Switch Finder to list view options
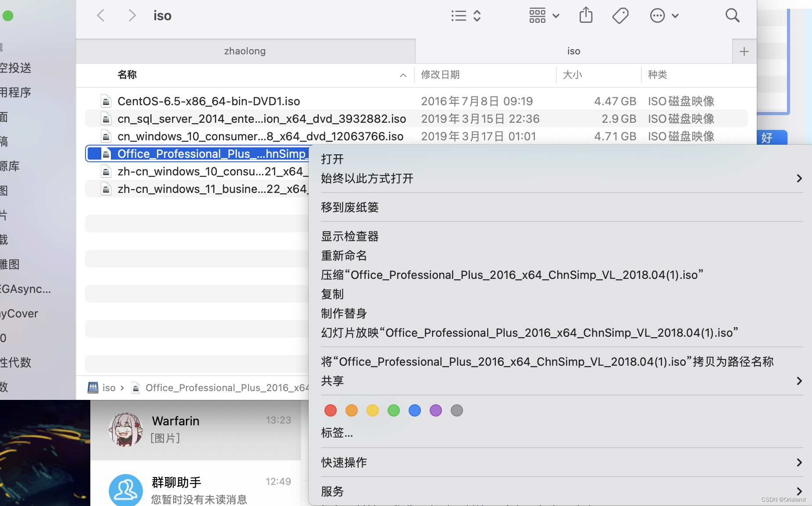 [x=466, y=16]
